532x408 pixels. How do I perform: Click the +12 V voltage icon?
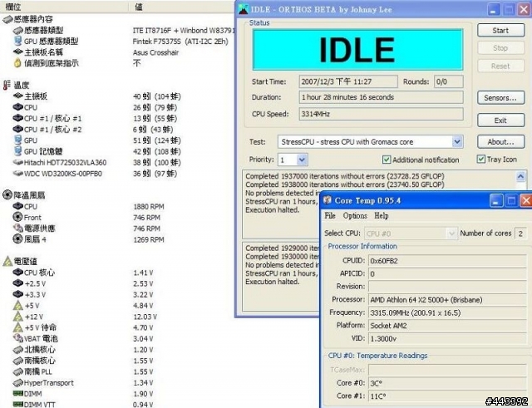click(17, 317)
